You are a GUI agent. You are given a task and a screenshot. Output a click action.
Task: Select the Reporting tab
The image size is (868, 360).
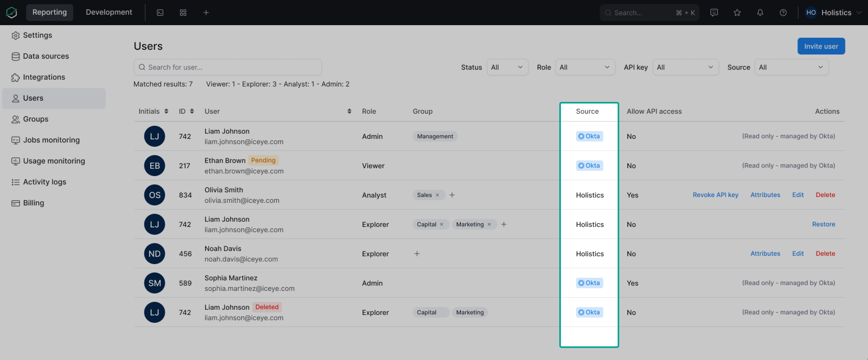tap(49, 12)
